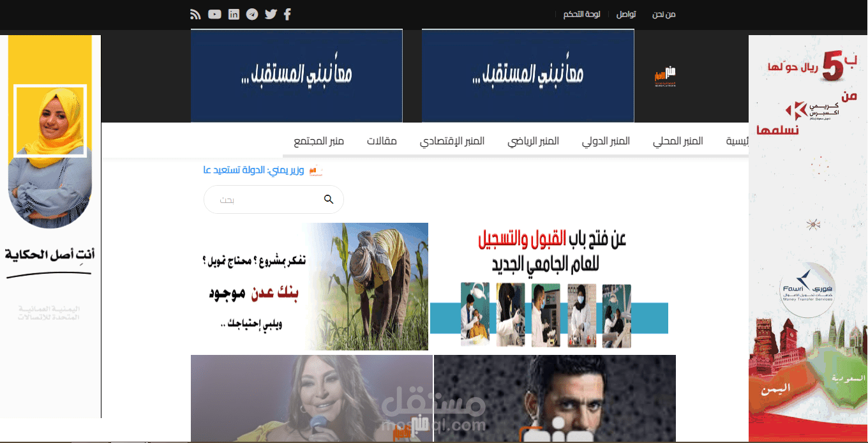Open the لوحة التحكم link
The width and height of the screenshot is (868, 443).
[581, 14]
